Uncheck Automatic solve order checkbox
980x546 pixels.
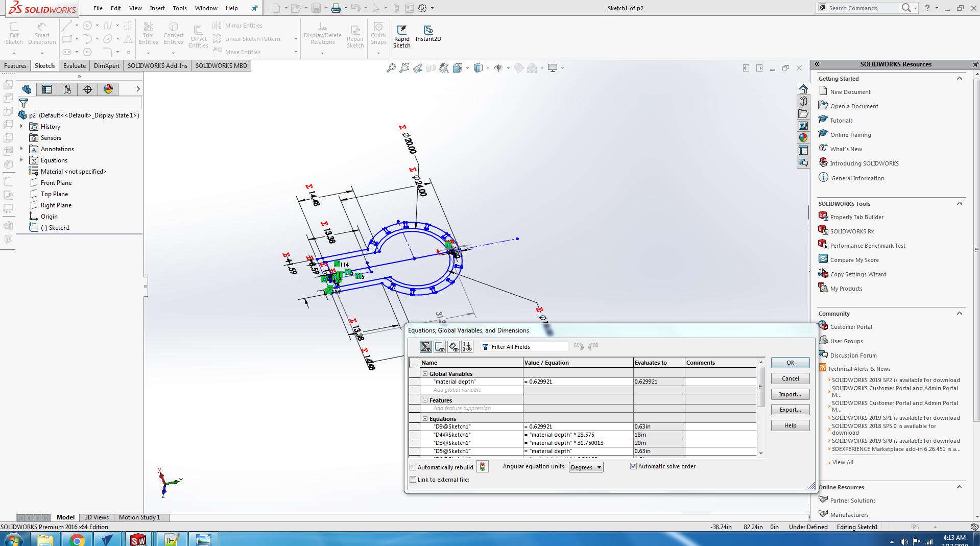tap(633, 466)
